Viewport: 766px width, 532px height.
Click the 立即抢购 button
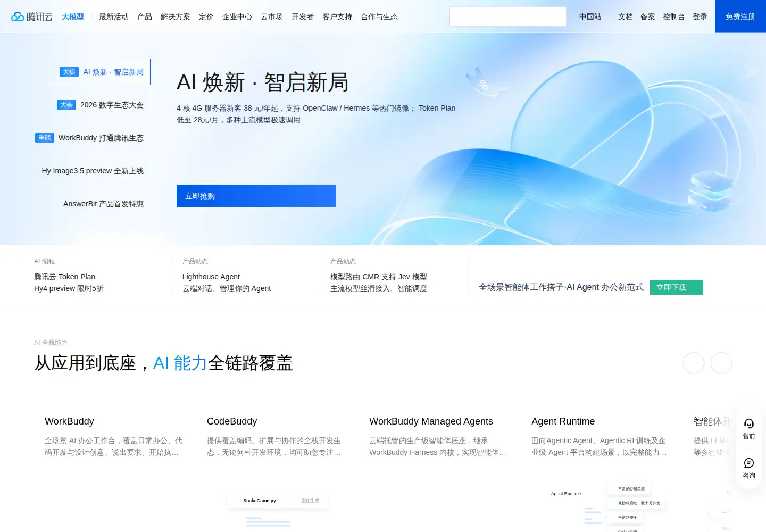click(x=256, y=196)
